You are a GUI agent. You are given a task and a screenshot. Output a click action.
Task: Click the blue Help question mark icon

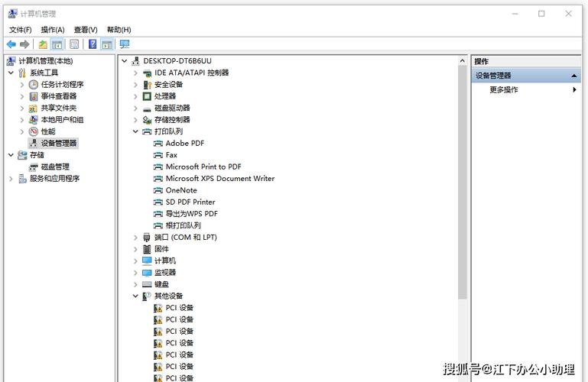[x=93, y=44]
